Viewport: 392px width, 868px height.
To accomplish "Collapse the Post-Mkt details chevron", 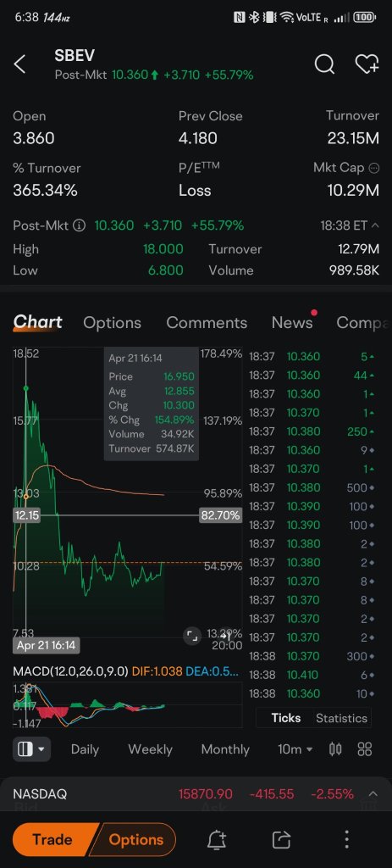I will click(x=375, y=225).
